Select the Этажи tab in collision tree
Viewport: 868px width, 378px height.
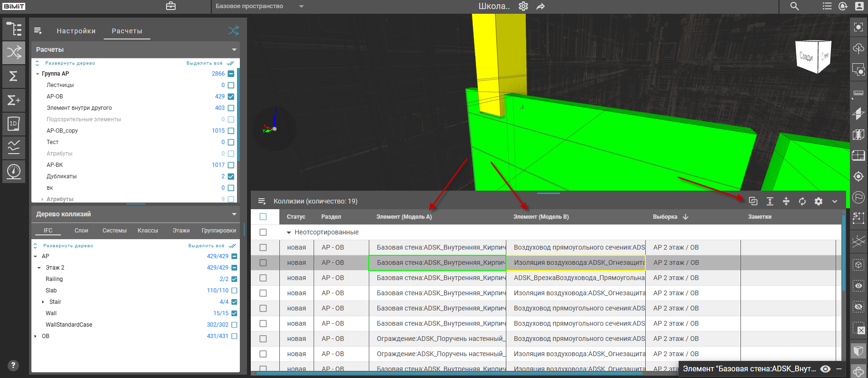pos(181,231)
